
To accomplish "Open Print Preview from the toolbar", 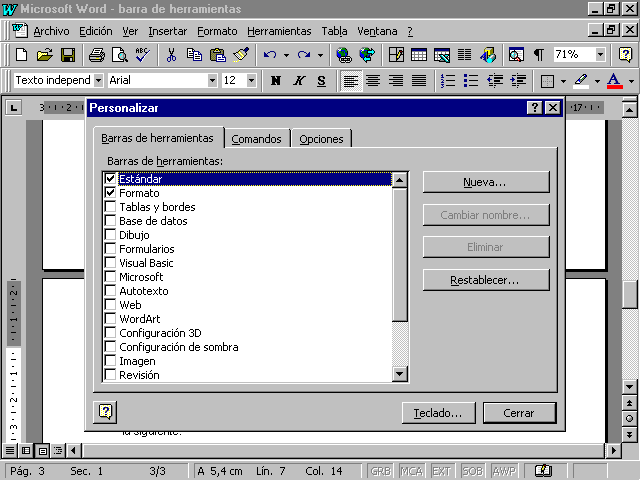I will [x=120, y=54].
